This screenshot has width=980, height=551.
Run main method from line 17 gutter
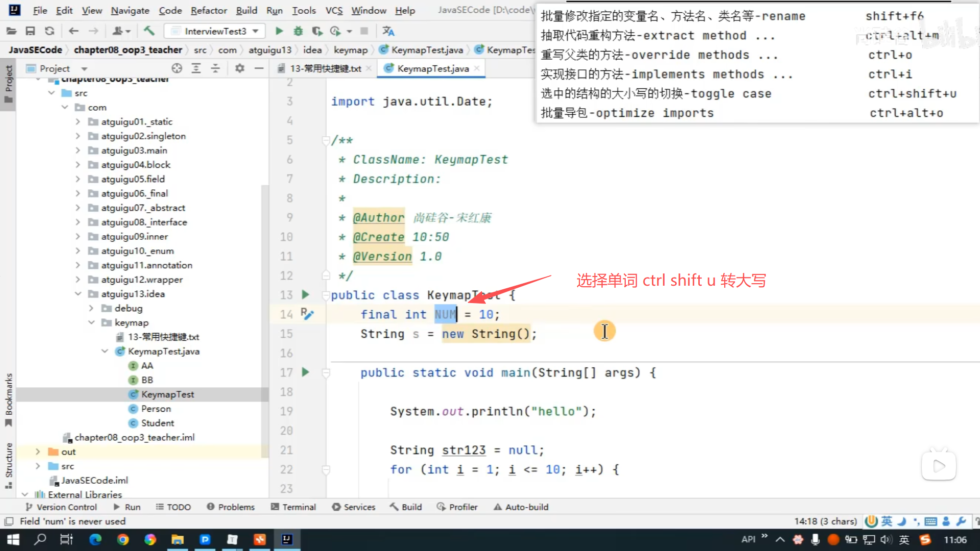[305, 372]
